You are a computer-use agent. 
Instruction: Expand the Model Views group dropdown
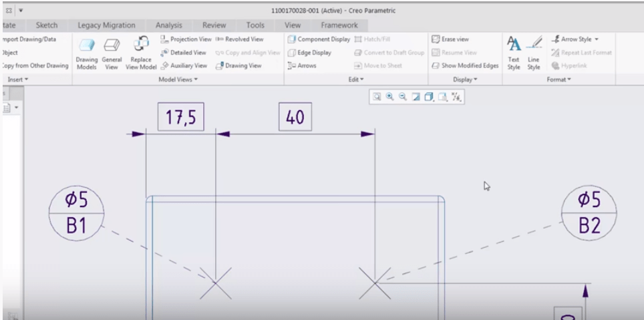[x=178, y=79]
